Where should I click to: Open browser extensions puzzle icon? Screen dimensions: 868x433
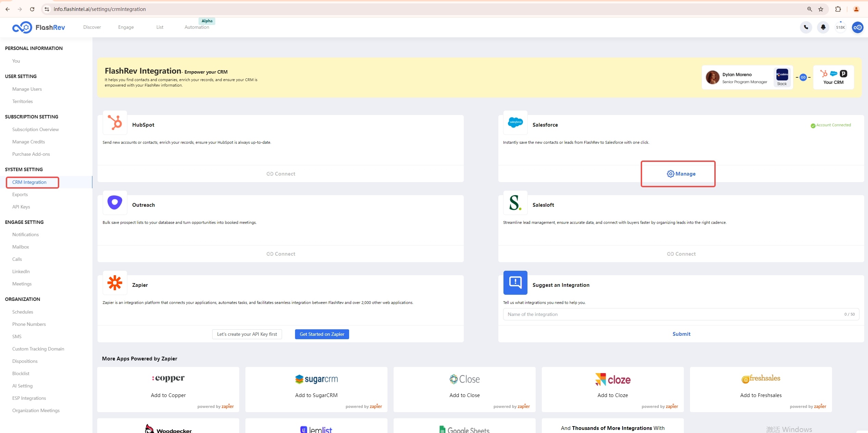(x=838, y=9)
